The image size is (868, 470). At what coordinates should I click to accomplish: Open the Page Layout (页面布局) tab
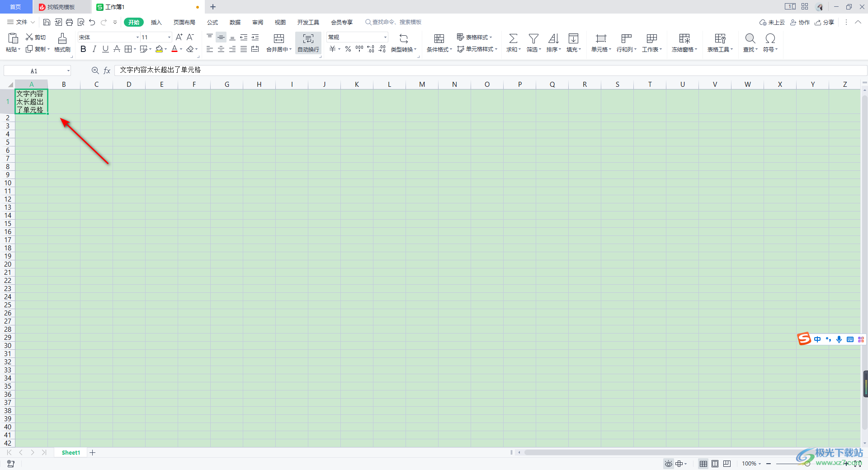[184, 22]
